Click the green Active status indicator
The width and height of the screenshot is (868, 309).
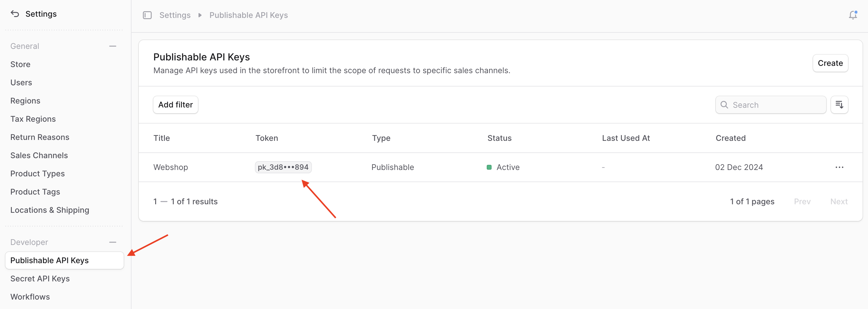(489, 167)
